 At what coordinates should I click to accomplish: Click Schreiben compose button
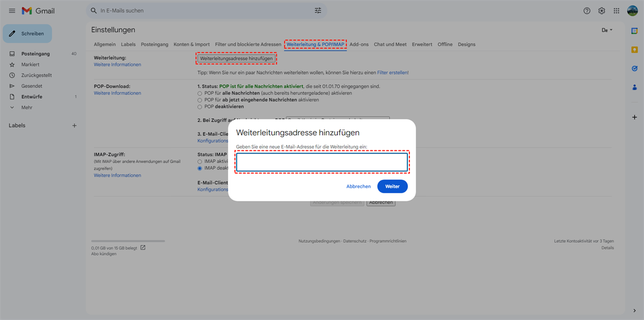[27, 33]
